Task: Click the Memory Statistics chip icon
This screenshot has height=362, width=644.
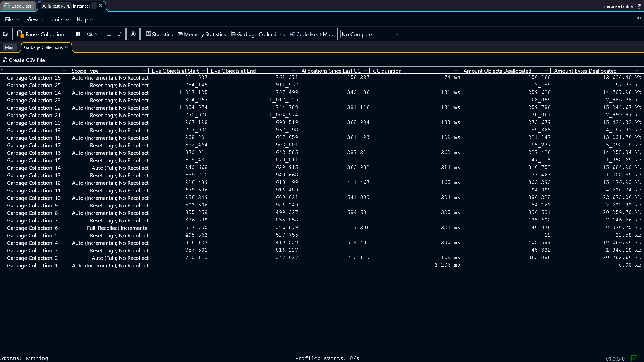Action: click(x=180, y=34)
